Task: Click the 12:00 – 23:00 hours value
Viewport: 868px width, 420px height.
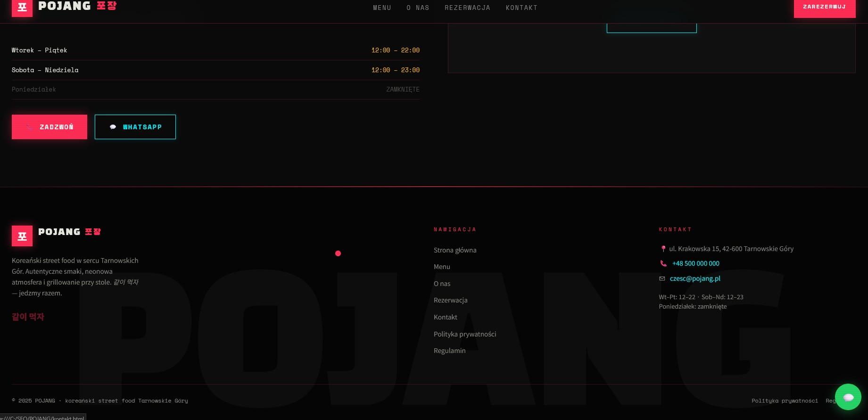Action: (396, 70)
